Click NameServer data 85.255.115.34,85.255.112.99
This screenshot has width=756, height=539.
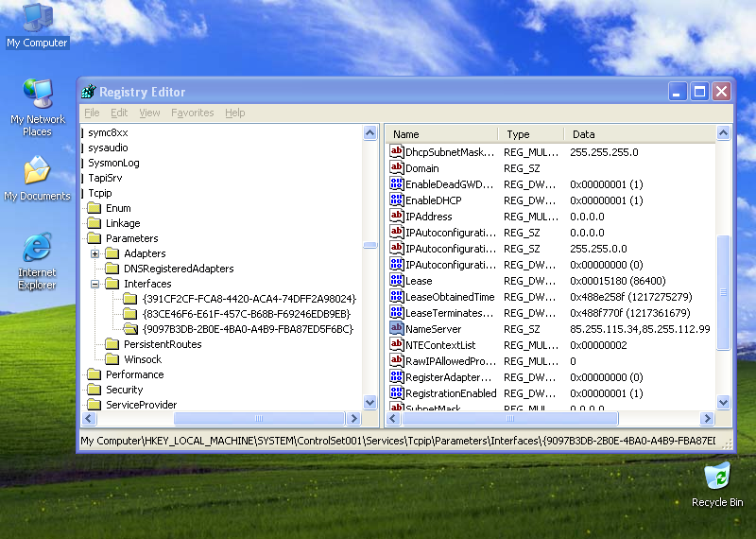coord(640,329)
